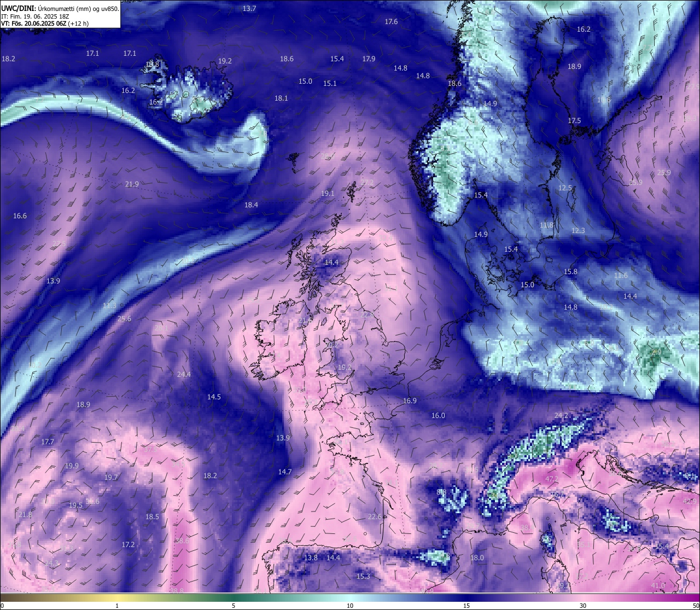This screenshot has height=610, width=700.
Task: Click the map value 21.9
Action: point(132,184)
